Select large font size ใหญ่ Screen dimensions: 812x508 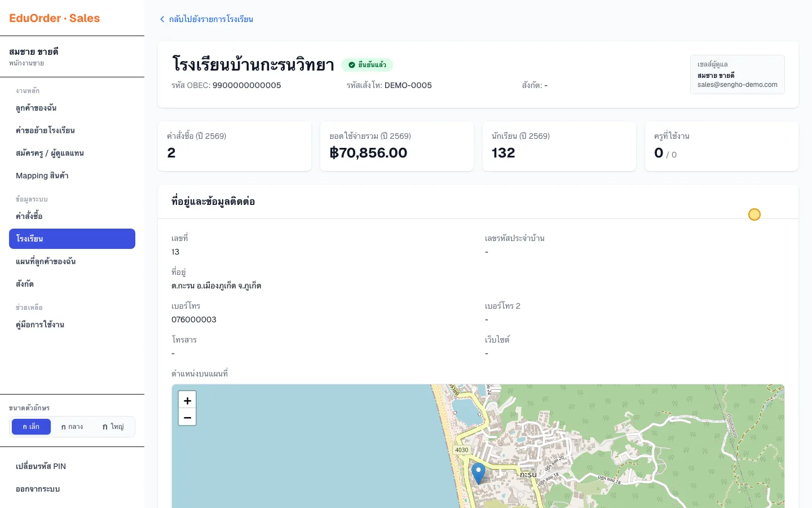[113, 427]
